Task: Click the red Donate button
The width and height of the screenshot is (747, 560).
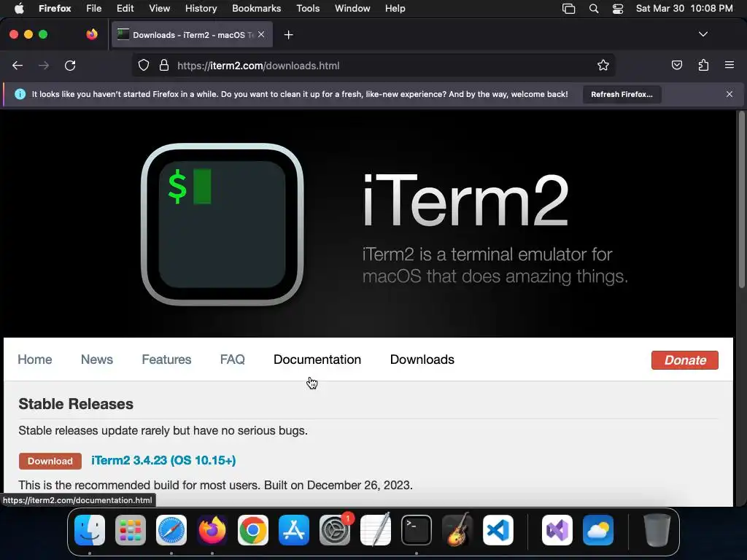Action: pyautogui.click(x=684, y=360)
